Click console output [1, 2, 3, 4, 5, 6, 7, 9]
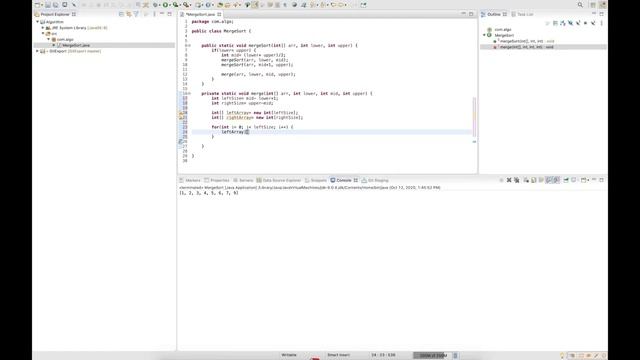640x360 pixels. click(x=209, y=193)
